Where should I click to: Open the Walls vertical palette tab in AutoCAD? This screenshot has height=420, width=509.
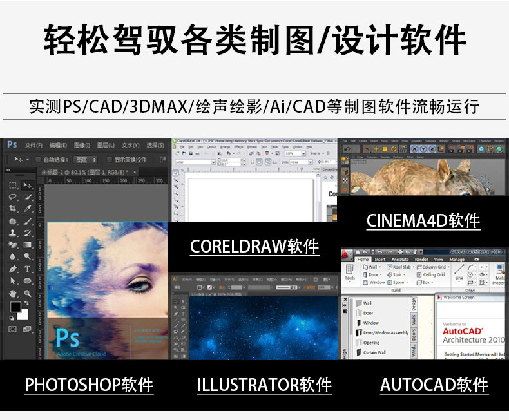pyautogui.click(x=414, y=320)
